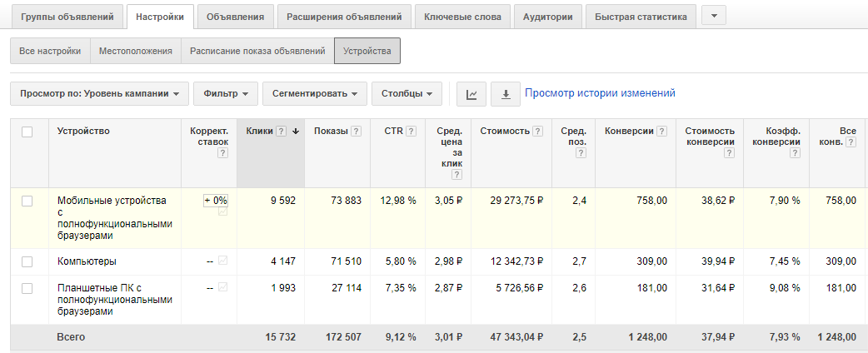Sort by Устройство column header
Screen dimensions: 868x353
pyautogui.click(x=83, y=132)
